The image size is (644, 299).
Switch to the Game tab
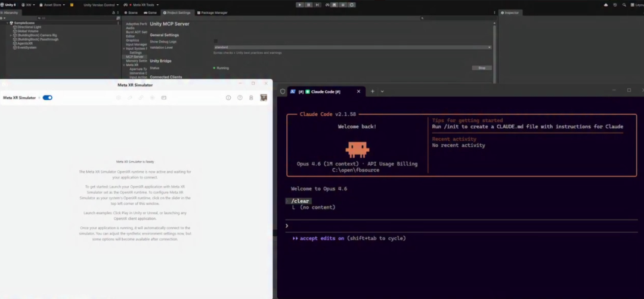pyautogui.click(x=150, y=13)
